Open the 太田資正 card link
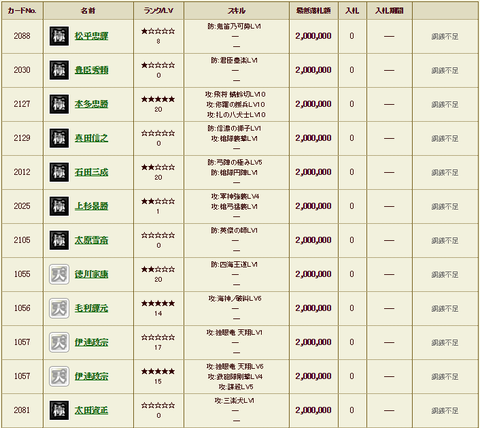Viewport: 480px width, 428px height. pyautogui.click(x=91, y=410)
